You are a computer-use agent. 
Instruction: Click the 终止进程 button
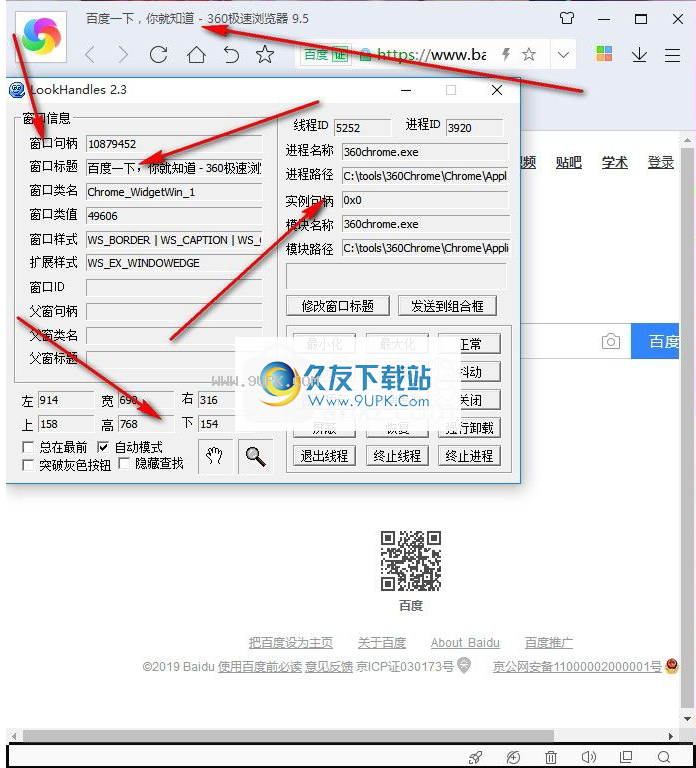469,456
